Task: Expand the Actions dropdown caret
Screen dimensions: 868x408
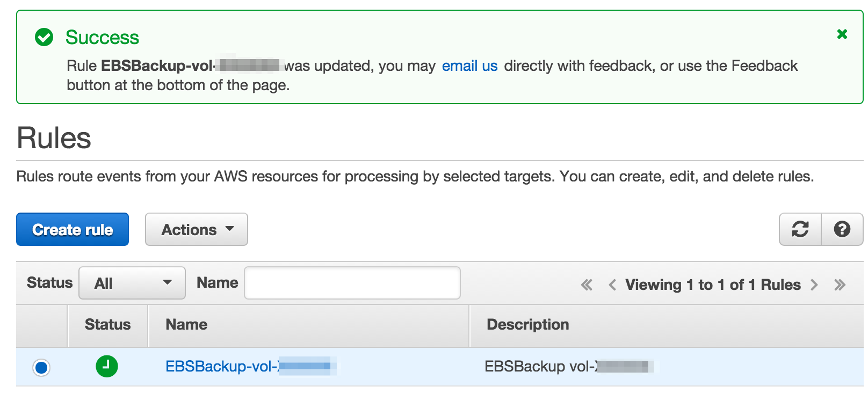Action: [230, 229]
